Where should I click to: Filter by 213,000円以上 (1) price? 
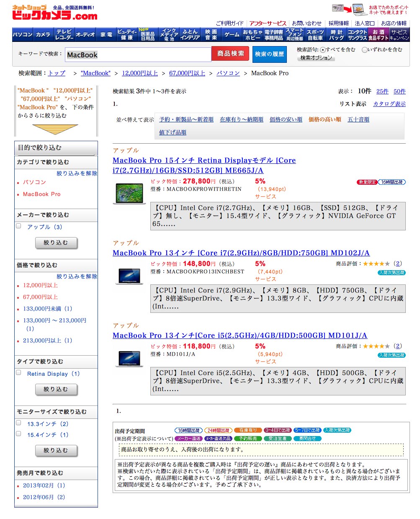coord(47,341)
